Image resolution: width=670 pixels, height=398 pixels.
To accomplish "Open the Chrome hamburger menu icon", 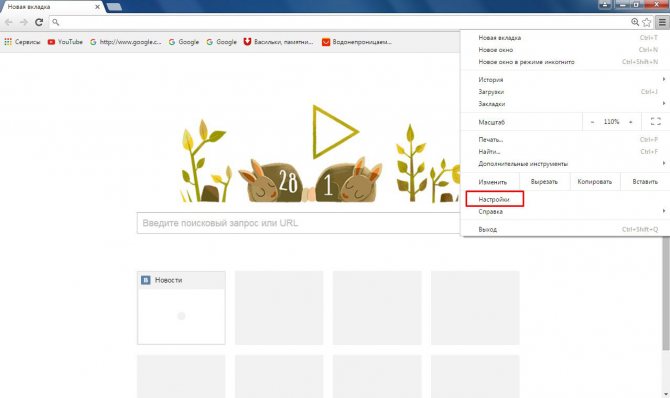I will [x=662, y=22].
